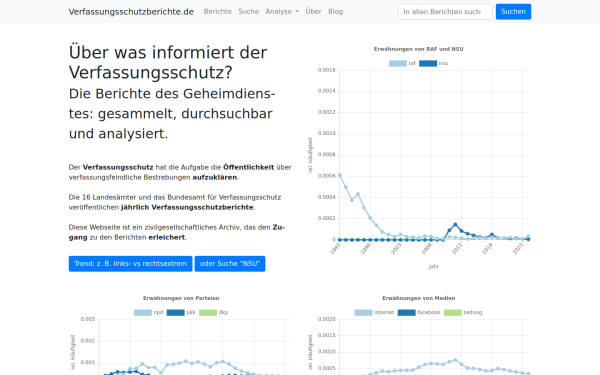Click the chart title 'Erwähnungen von Parteien'
Image resolution: width=600 pixels, height=375 pixels.
tap(181, 298)
